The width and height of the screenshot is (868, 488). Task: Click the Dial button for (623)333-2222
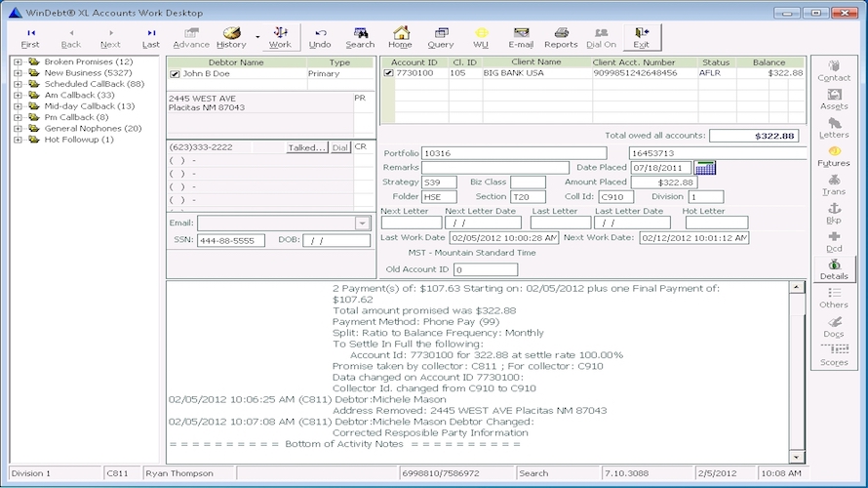(340, 147)
